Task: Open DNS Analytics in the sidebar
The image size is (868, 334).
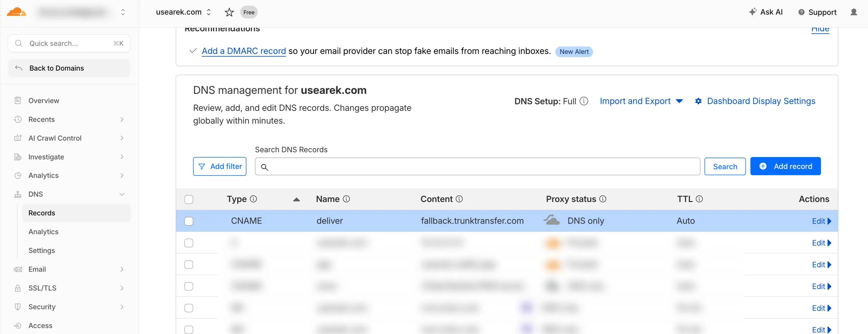Action: pyautogui.click(x=43, y=232)
